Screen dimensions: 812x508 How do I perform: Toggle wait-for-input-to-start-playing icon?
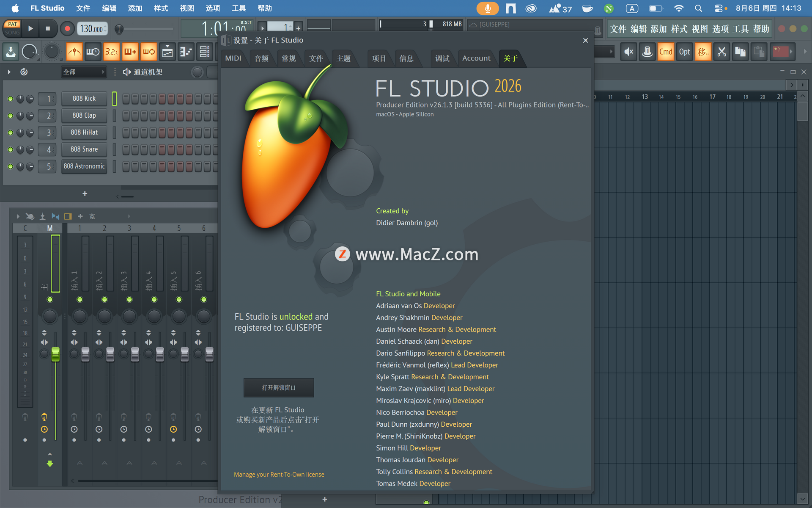point(93,52)
